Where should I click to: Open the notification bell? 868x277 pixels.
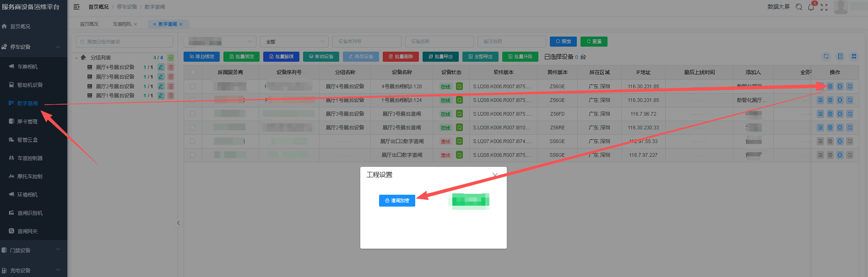tap(811, 7)
